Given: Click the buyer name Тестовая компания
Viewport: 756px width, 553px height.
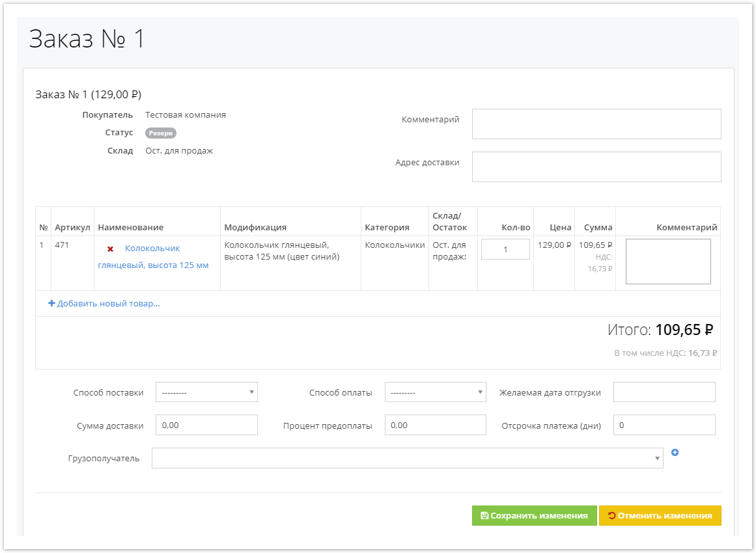Looking at the screenshot, I should point(186,115).
